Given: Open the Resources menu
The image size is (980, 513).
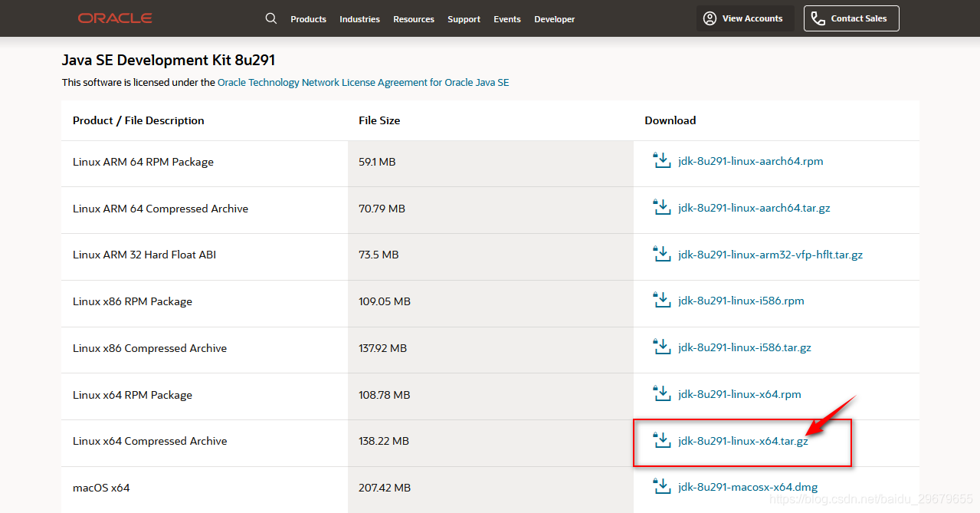Looking at the screenshot, I should 414,19.
